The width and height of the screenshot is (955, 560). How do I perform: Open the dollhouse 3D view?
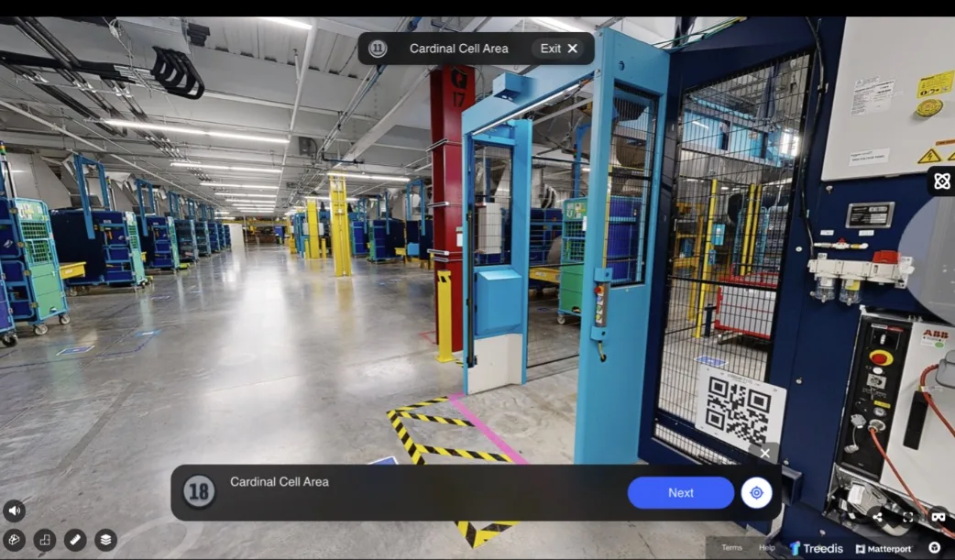pyautogui.click(x=14, y=540)
